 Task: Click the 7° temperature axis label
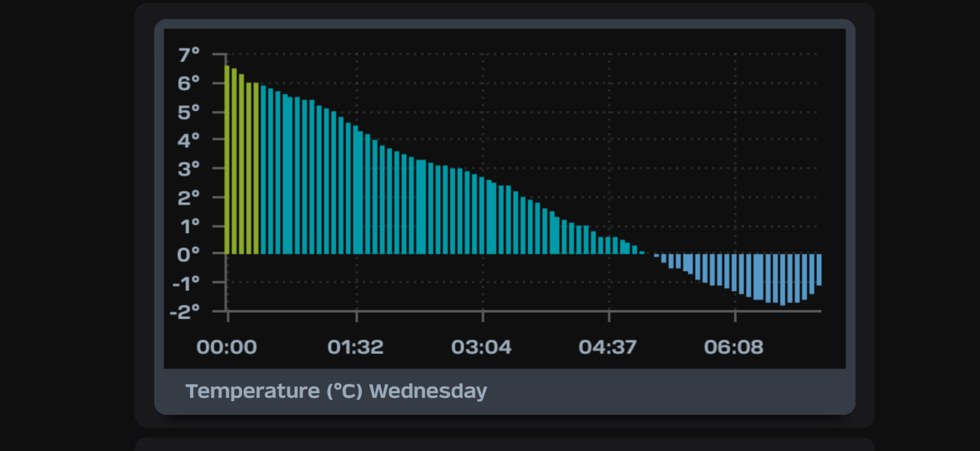[189, 55]
